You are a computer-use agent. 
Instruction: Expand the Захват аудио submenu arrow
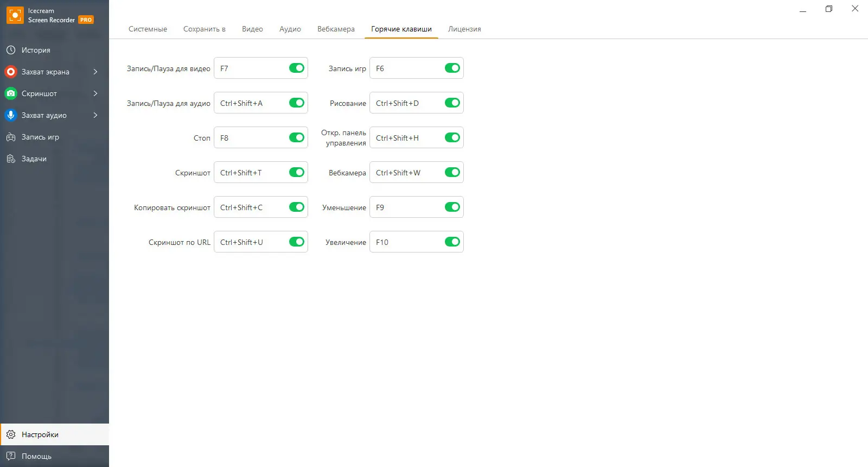pyautogui.click(x=95, y=115)
